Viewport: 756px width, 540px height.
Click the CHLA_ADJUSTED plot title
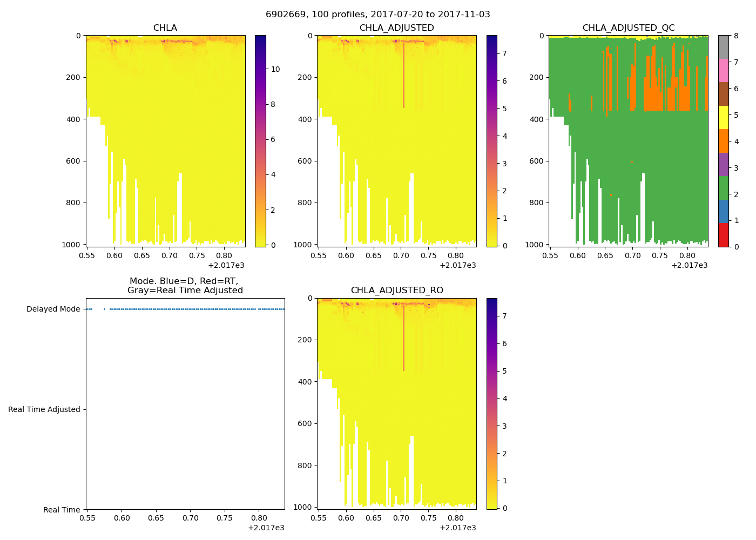396,28
